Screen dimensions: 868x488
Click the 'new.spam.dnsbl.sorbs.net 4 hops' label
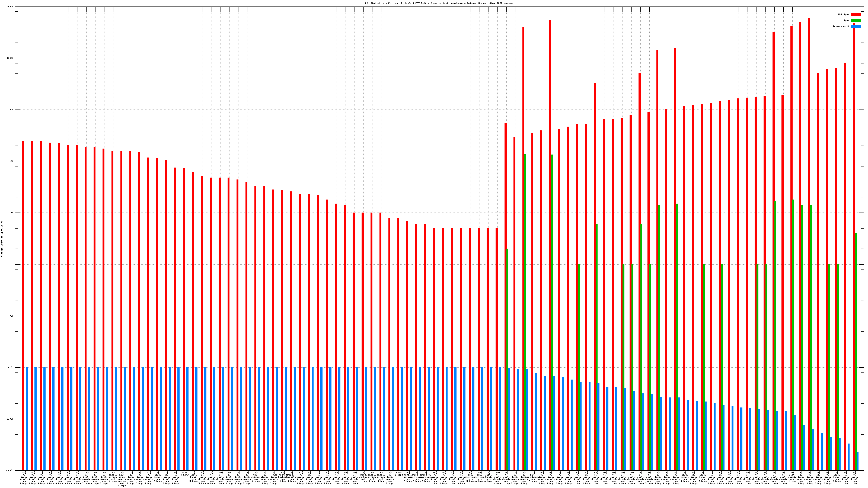122,479
